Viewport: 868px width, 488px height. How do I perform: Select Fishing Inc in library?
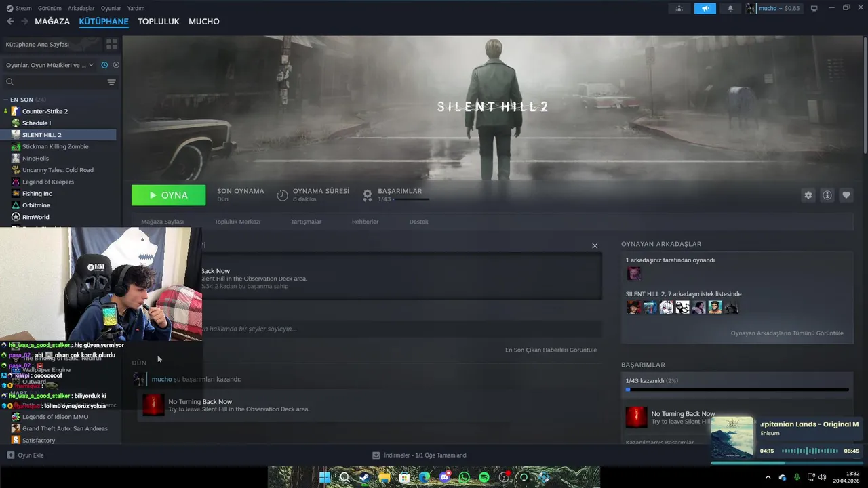(37, 193)
